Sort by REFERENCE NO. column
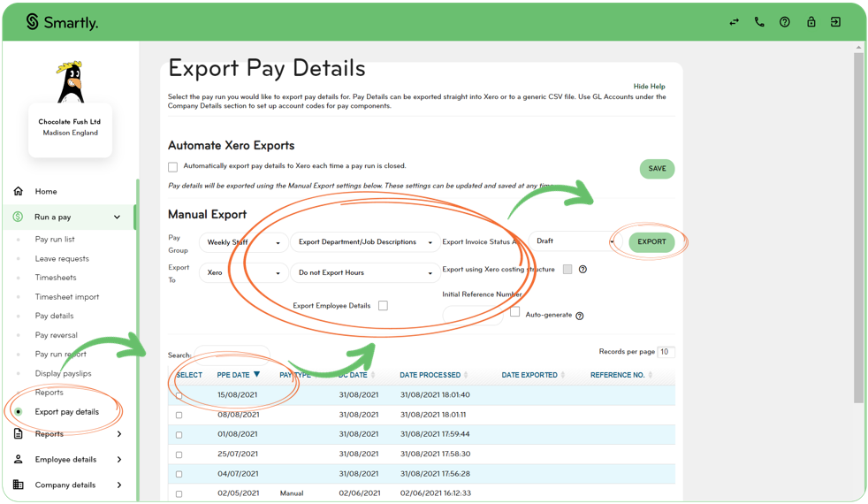868x504 pixels. (621, 375)
